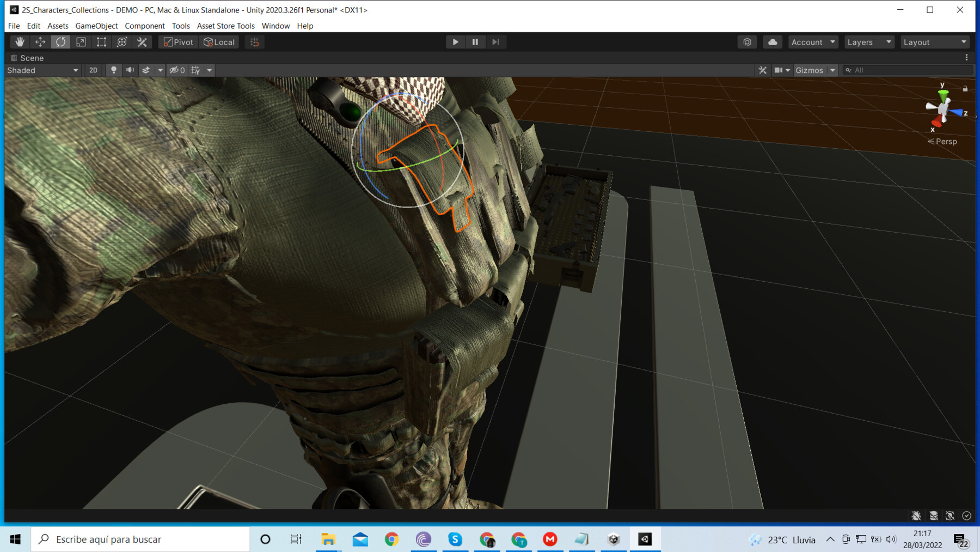Screen dimensions: 980x552
Task: Click the green Y axis gizmo cone
Action: pos(944,95)
